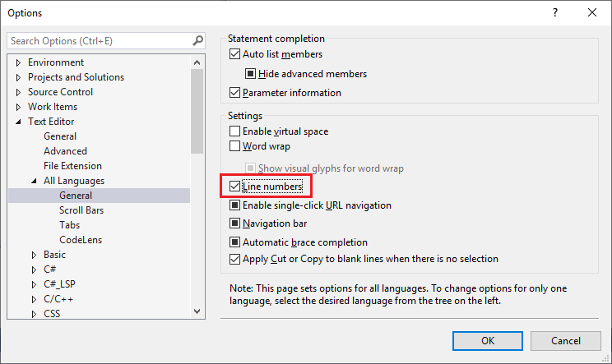The image size is (612, 364).
Task: Select CSS tree item
Action: 52,314
